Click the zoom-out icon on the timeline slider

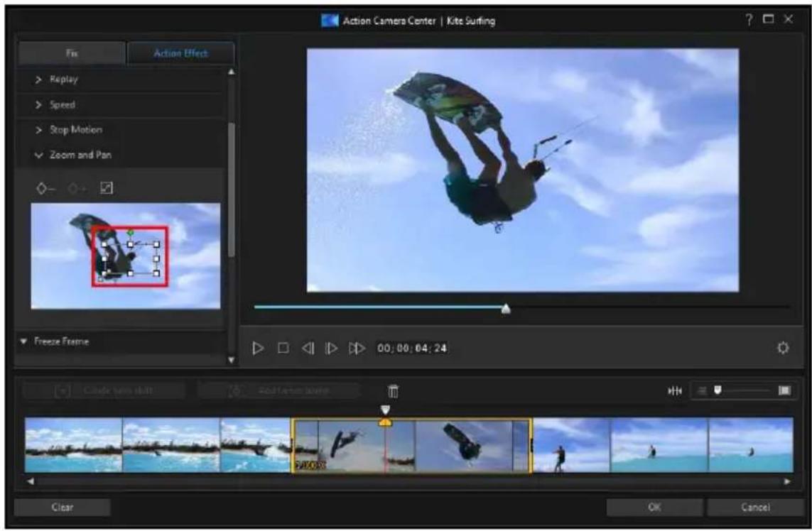702,390
